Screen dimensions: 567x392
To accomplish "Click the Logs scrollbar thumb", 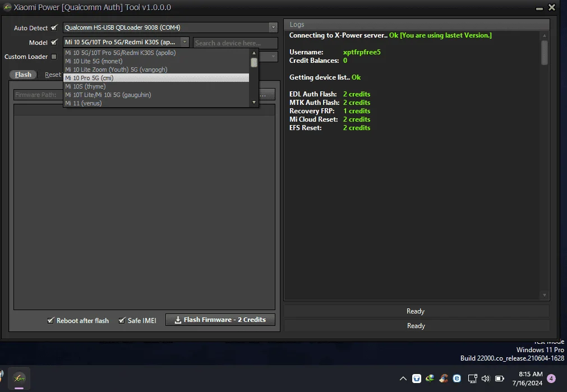I will click(x=544, y=53).
